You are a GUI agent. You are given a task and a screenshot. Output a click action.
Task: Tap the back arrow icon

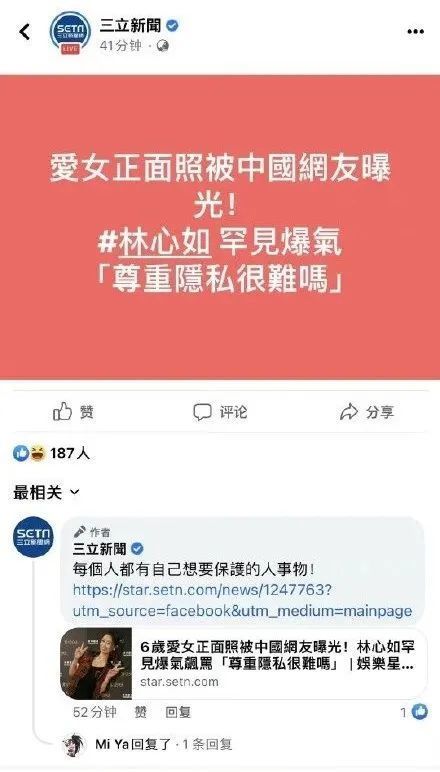click(x=25, y=32)
